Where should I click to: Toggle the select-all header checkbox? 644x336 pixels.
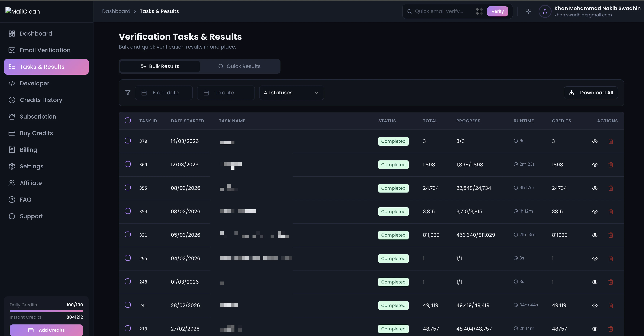click(x=127, y=121)
